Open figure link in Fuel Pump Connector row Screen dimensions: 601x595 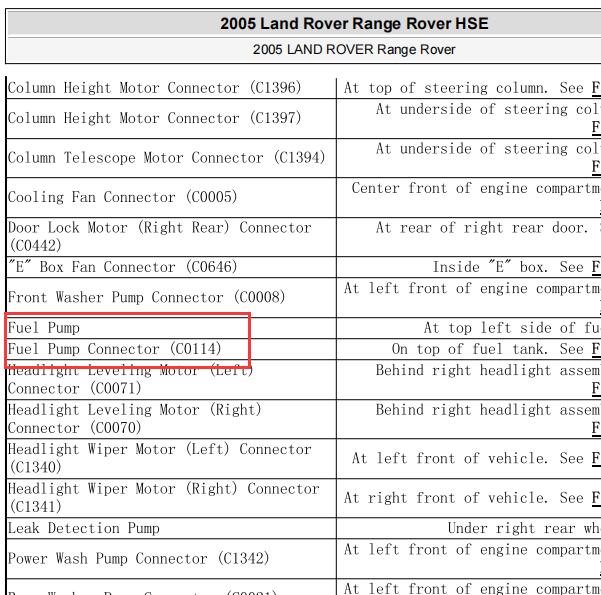(x=596, y=349)
